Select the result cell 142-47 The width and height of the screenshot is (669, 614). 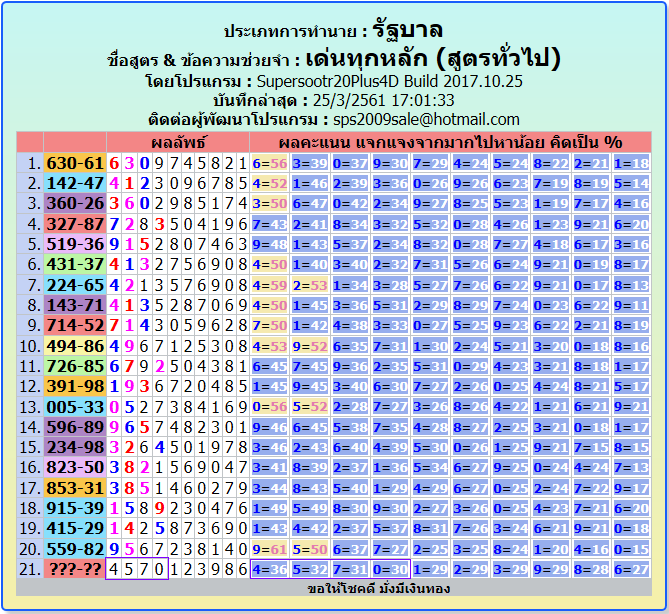(75, 183)
